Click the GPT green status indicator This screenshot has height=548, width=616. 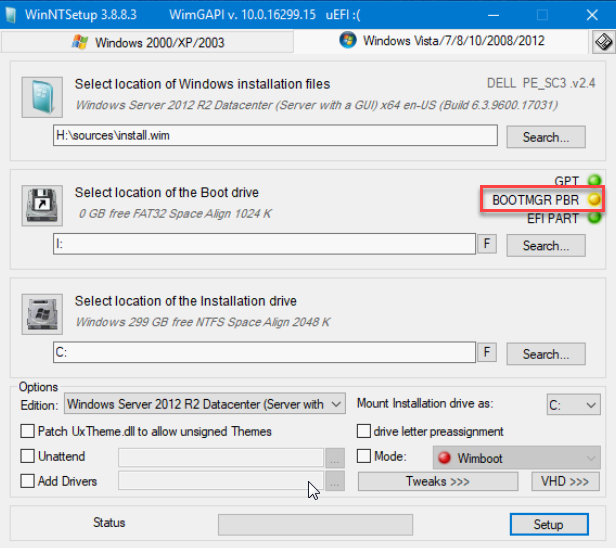pyautogui.click(x=594, y=181)
